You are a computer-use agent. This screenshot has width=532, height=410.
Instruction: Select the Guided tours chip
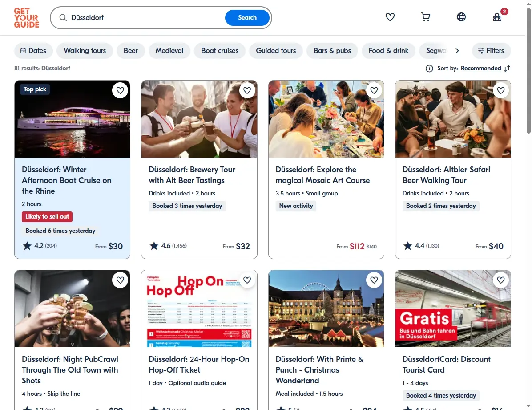276,51
